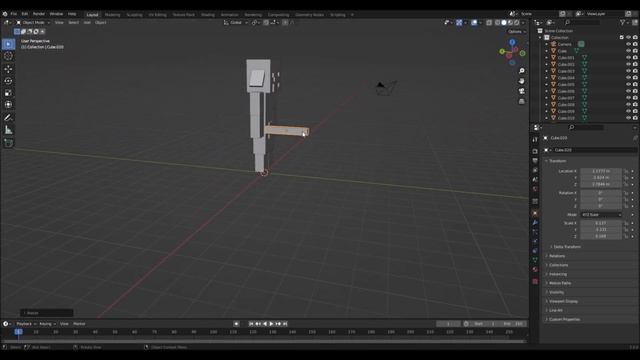640x360 pixels.
Task: Open the Modifier wrench properties tab
Action: tap(535, 223)
